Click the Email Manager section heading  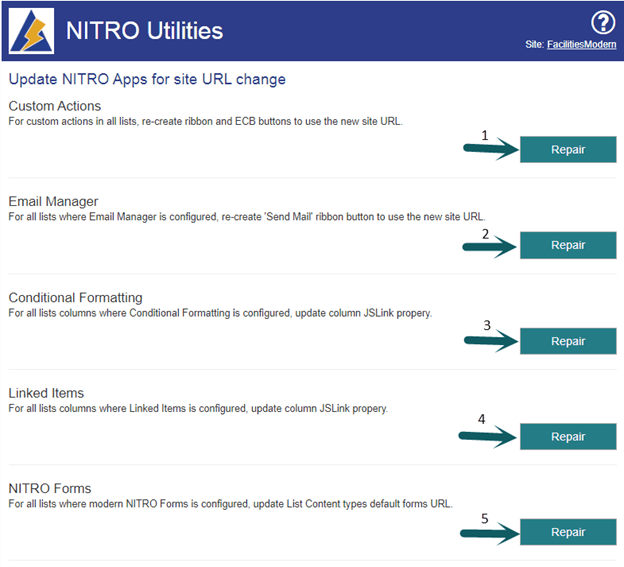[x=53, y=201]
